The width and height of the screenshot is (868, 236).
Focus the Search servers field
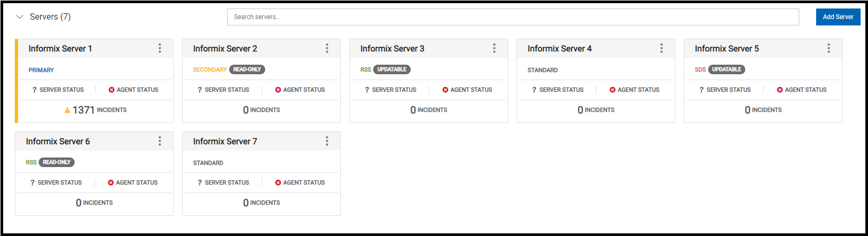point(512,17)
